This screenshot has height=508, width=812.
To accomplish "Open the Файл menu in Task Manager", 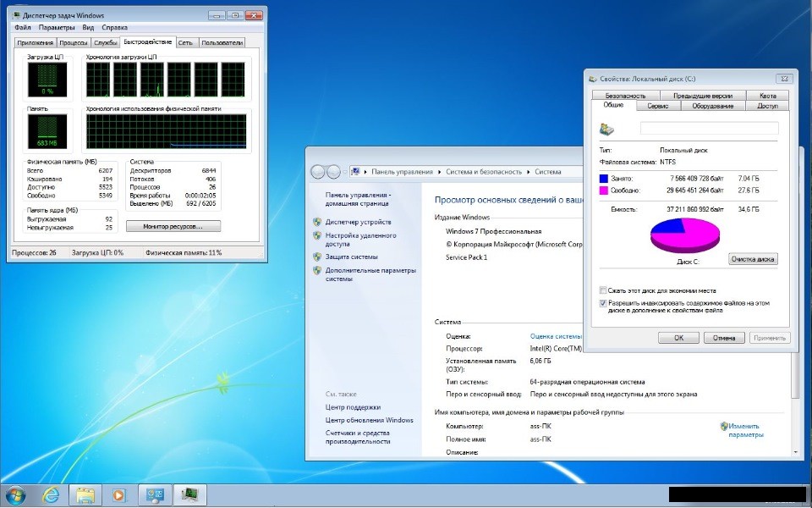I will tap(22, 27).
